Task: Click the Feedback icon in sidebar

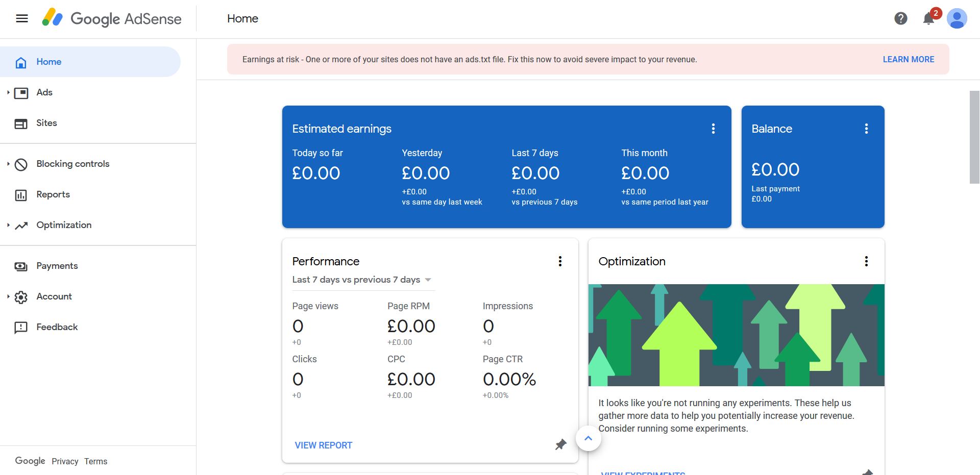Action: tap(21, 328)
